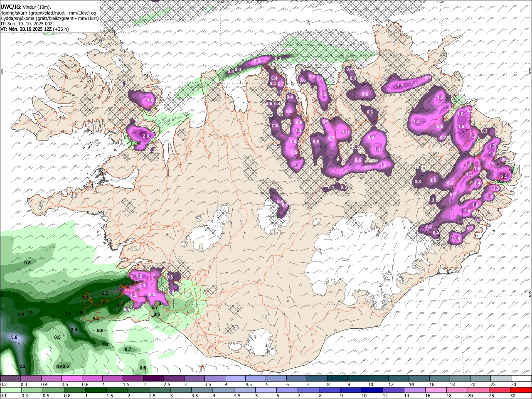532x399 pixels.
Task: Pick the palest green swatch starting the rain legend
Action: click(11, 390)
